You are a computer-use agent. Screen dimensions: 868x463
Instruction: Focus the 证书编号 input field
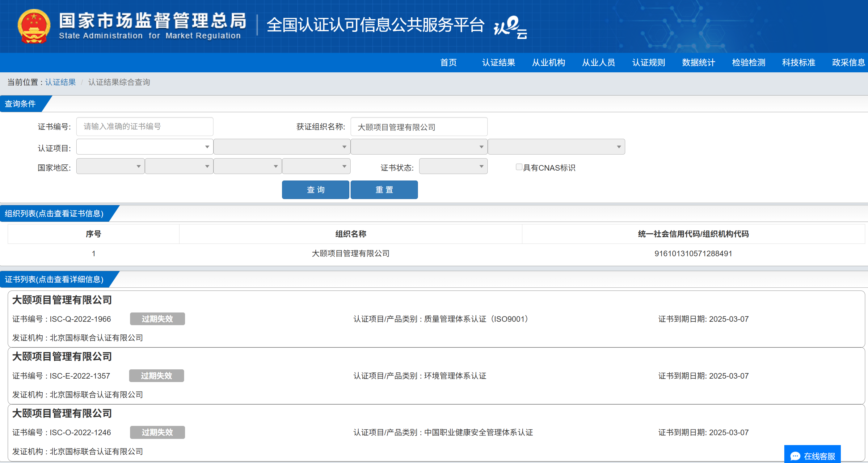(145, 126)
